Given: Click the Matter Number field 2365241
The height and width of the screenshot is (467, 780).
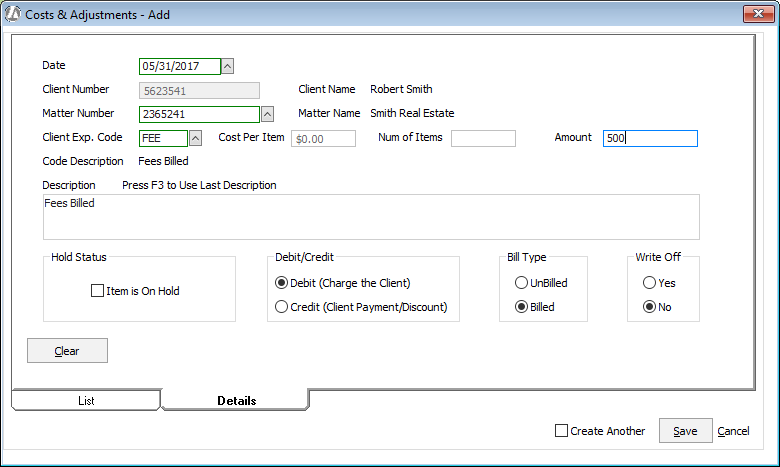Looking at the screenshot, I should [x=199, y=114].
